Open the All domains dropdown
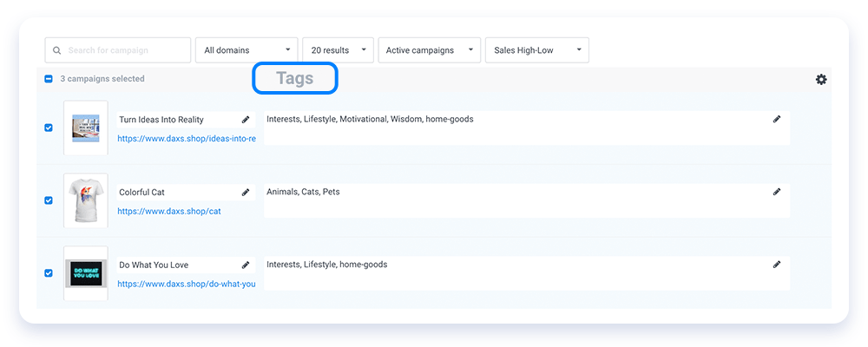The width and height of the screenshot is (868, 347). tap(247, 50)
